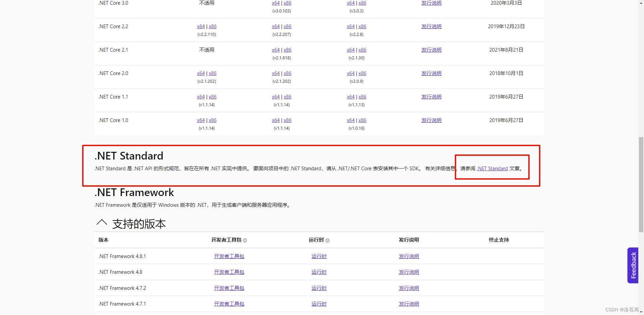Click the info icon beside 开发者工具包 header
The height and width of the screenshot is (315, 644).
(x=245, y=240)
